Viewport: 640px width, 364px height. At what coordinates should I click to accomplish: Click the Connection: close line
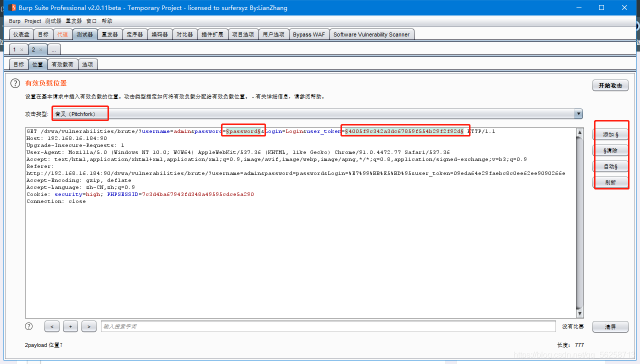pyautogui.click(x=56, y=201)
